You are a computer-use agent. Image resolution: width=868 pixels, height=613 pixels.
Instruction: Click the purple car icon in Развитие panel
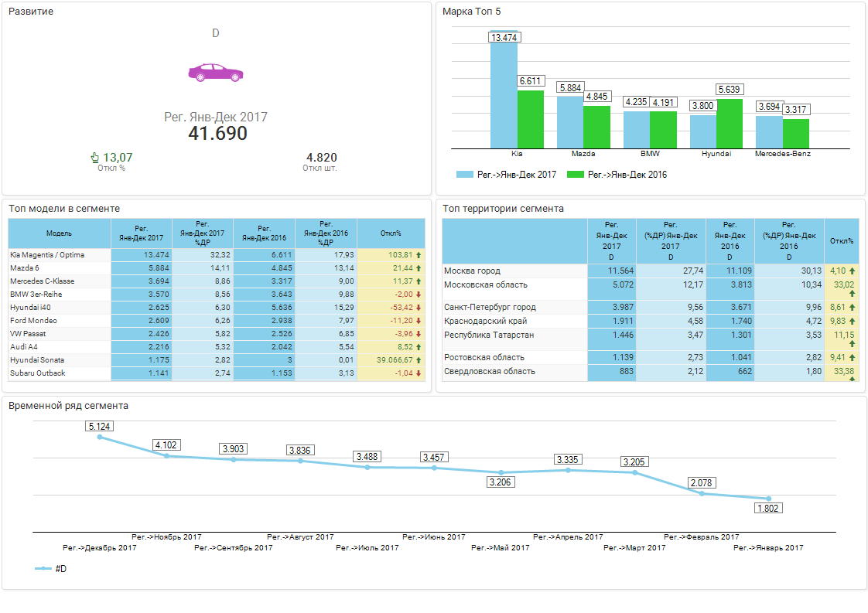(x=215, y=73)
